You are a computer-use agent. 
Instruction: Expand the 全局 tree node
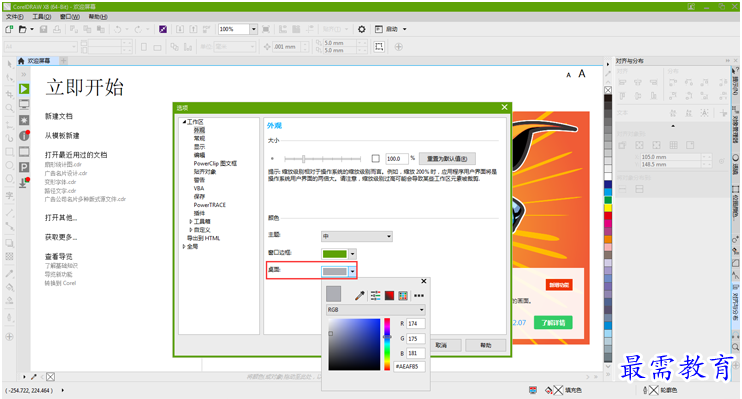(x=184, y=247)
